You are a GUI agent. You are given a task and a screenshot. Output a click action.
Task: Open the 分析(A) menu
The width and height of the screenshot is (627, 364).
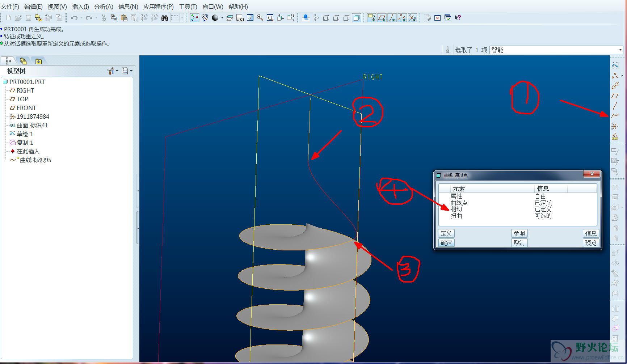(104, 7)
